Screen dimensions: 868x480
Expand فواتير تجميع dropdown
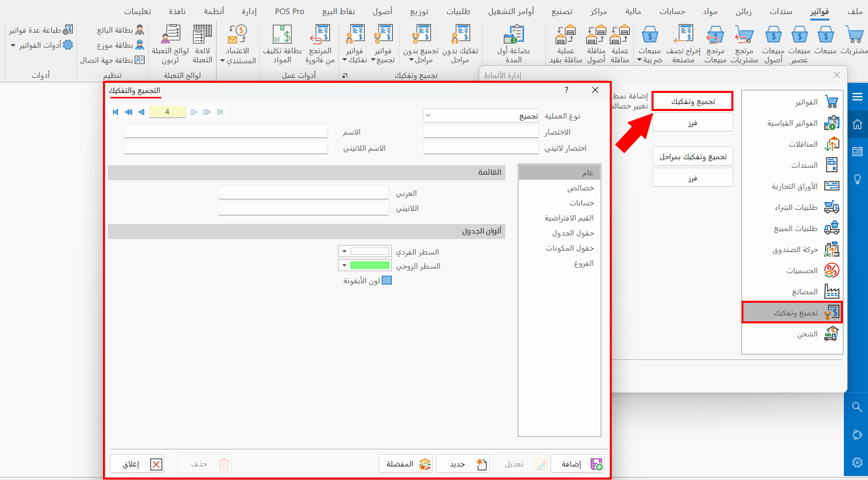pyautogui.click(x=373, y=60)
